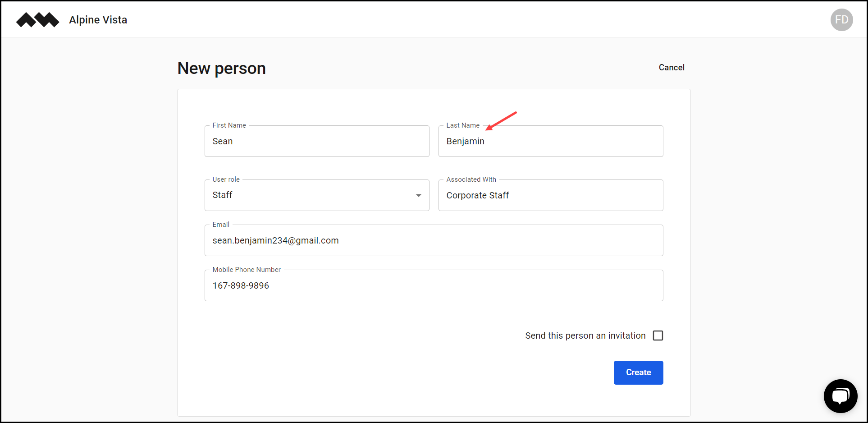This screenshot has width=868, height=423.
Task: Focus the Email input field
Action: pos(434,240)
